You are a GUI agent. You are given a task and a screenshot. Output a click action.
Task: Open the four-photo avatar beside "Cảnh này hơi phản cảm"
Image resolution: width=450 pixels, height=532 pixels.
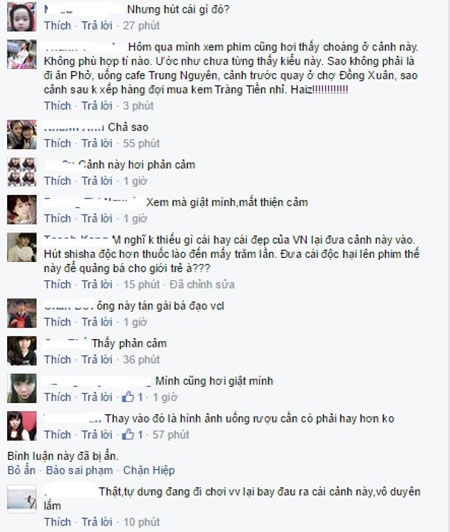(22, 172)
